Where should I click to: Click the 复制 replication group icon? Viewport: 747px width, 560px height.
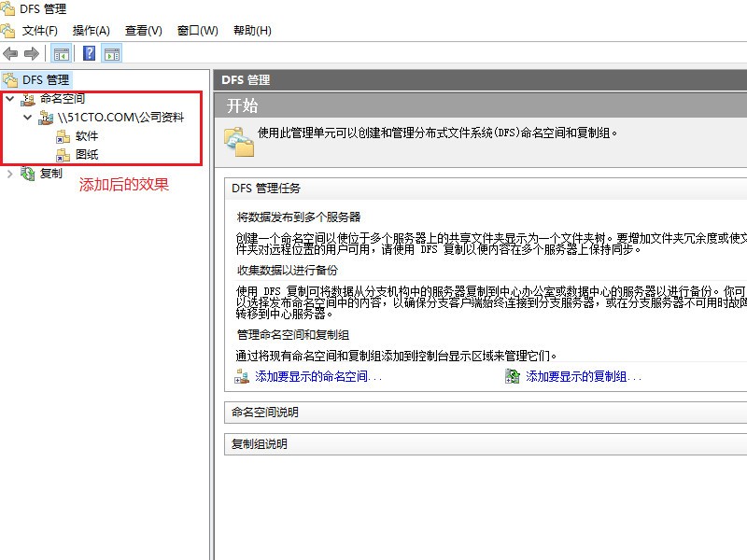pos(27,174)
